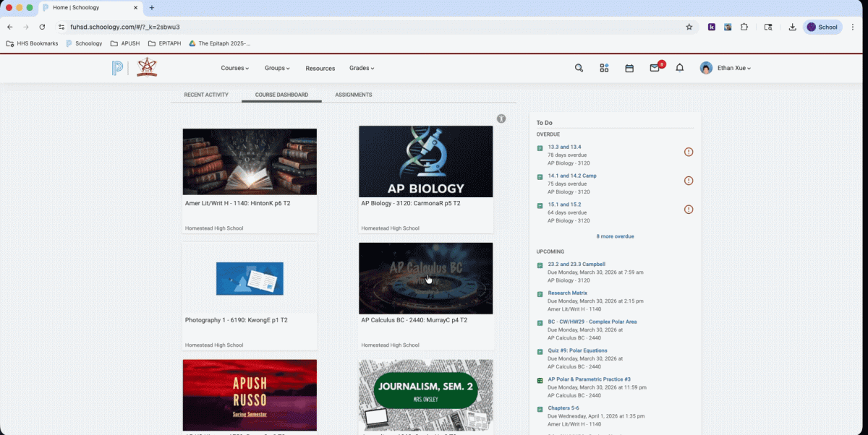Select the Home | Schoology browser tab
The height and width of the screenshot is (435, 868).
(90, 8)
